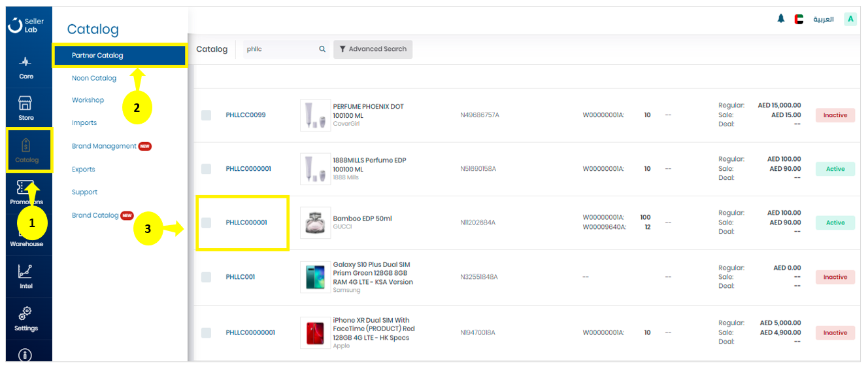Open Advanced Search filters
The width and height of the screenshot is (868, 375).
[373, 49]
